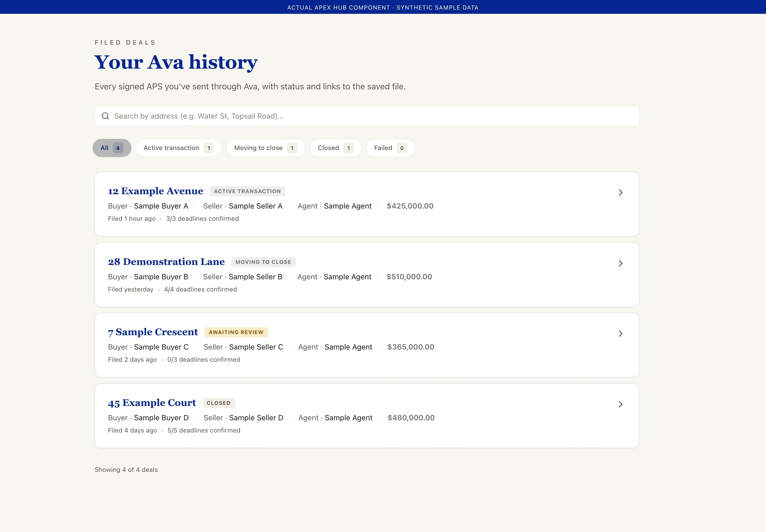The image size is (766, 532).
Task: Click 'Filed yesterday' text
Action: click(131, 289)
